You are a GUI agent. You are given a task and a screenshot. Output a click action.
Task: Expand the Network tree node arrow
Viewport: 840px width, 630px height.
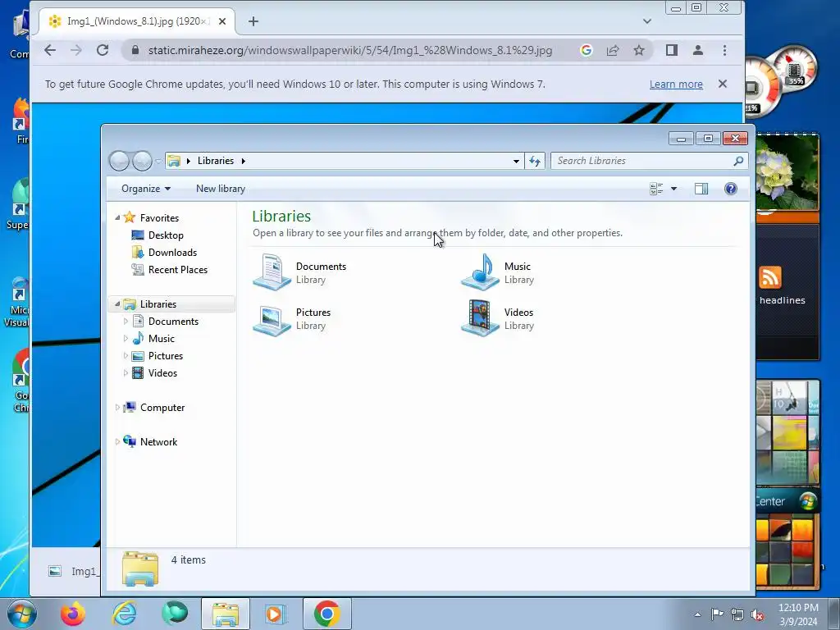(117, 442)
